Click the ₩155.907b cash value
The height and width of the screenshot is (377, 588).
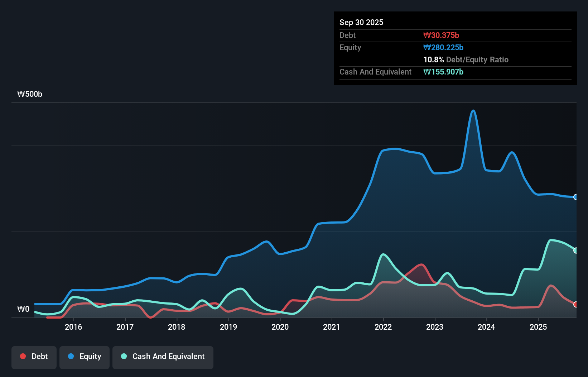coord(443,72)
